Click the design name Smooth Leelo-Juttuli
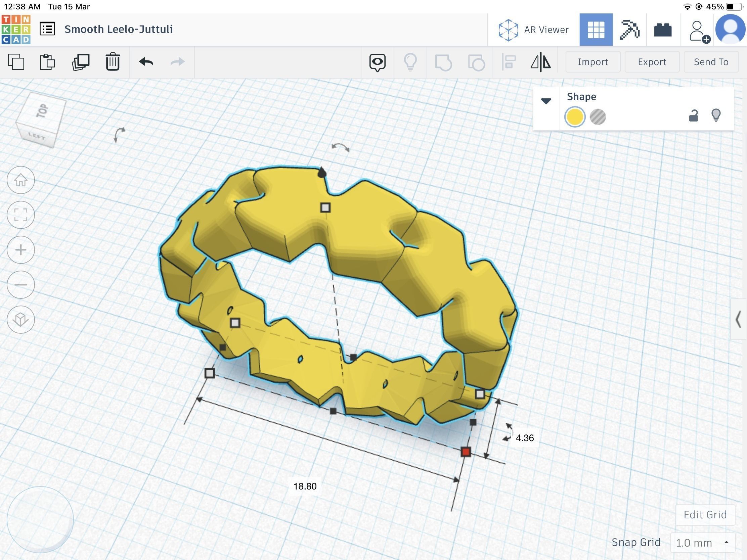This screenshot has width=747, height=560. click(x=119, y=29)
